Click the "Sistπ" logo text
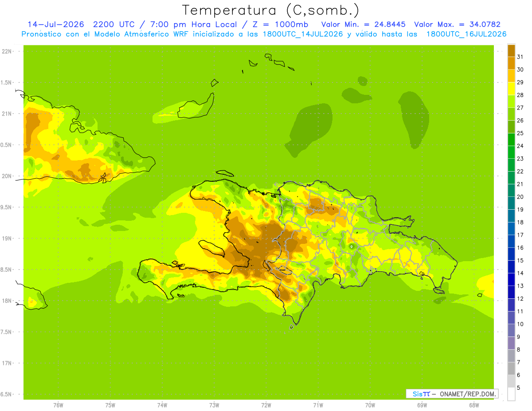532x411 pixels. pyautogui.click(x=421, y=394)
